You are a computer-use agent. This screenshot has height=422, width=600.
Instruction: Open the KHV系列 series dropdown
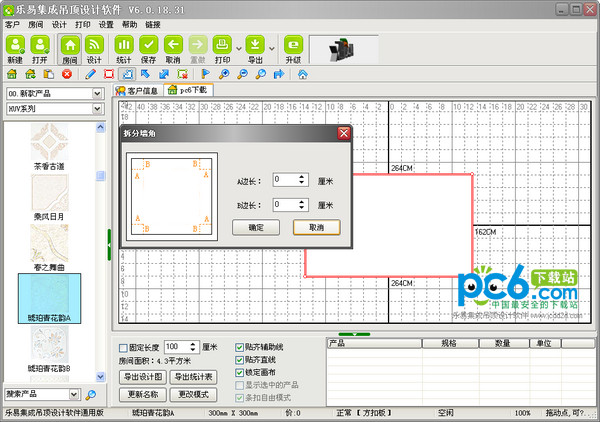coord(98,109)
